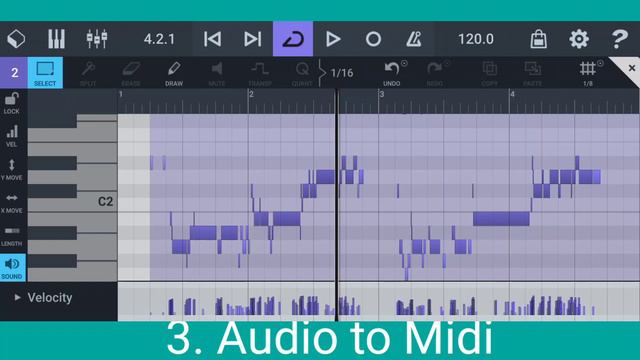Toggle the X Move mode
Image resolution: width=640 pixels, height=360 pixels.
coord(11,202)
